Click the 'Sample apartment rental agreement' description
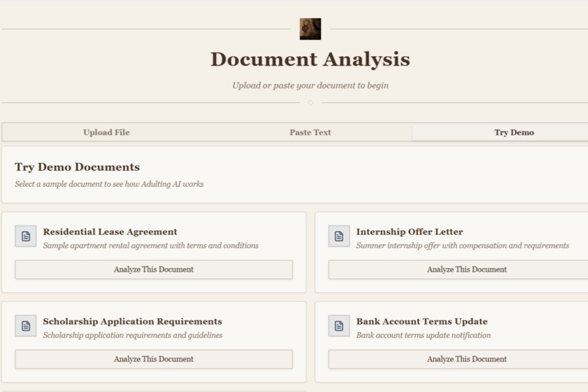The height and width of the screenshot is (392, 588). coord(151,245)
